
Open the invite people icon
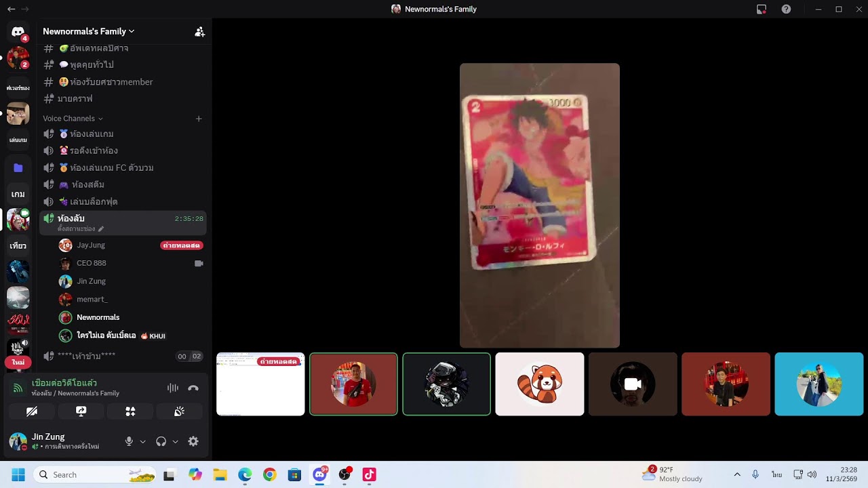pos(199,31)
